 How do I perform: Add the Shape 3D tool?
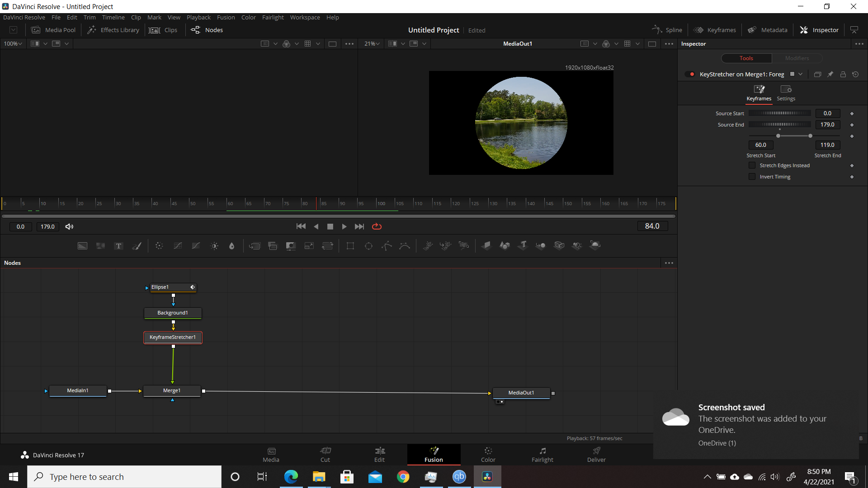pos(505,245)
